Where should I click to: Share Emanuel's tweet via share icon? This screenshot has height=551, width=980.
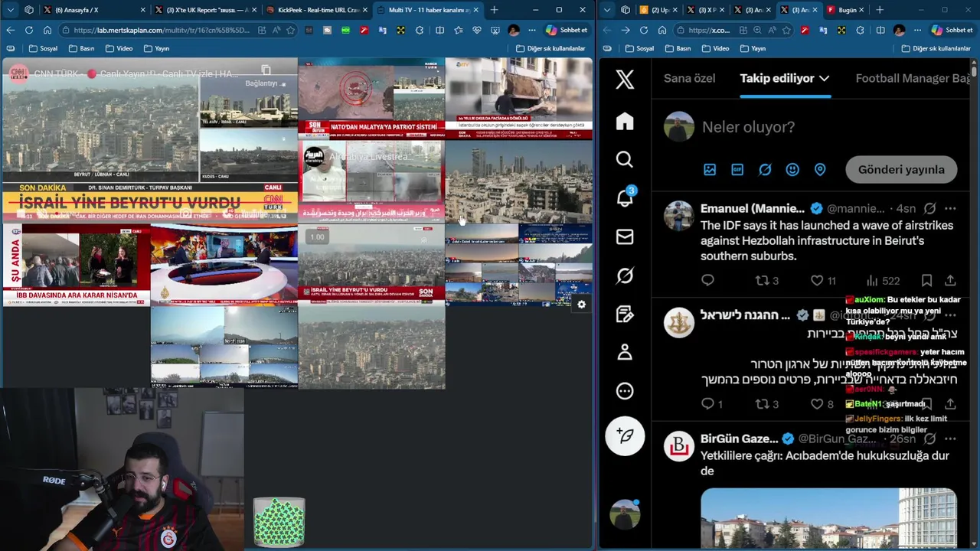coord(950,281)
